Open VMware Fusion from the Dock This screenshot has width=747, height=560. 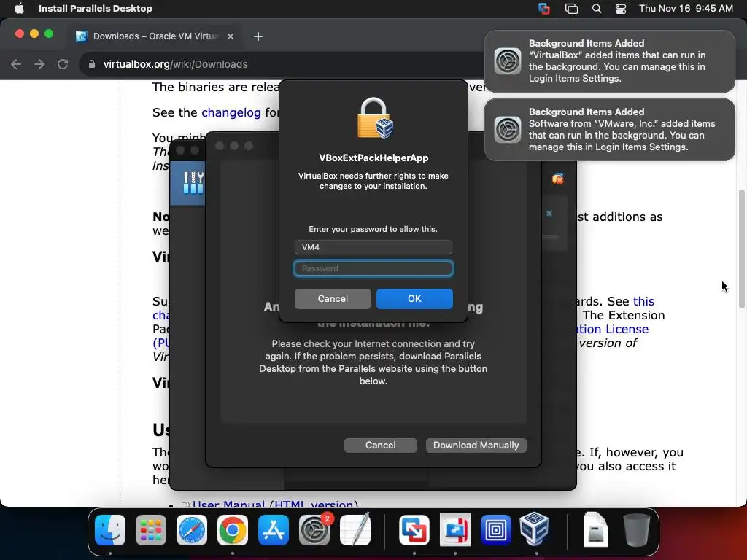pyautogui.click(x=414, y=530)
